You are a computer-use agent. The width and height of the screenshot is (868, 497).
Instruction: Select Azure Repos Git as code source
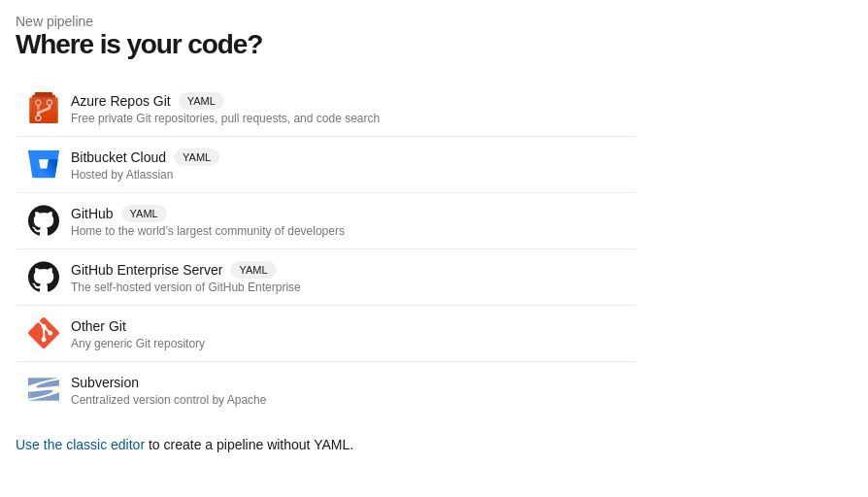(120, 101)
